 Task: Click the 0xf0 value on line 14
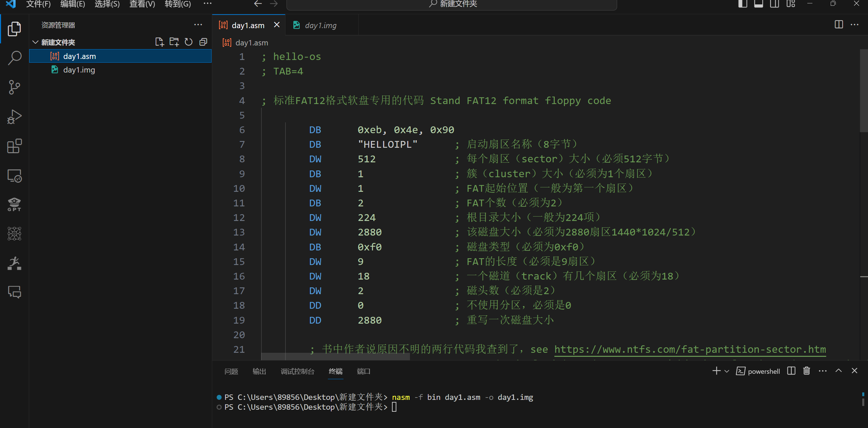(370, 247)
